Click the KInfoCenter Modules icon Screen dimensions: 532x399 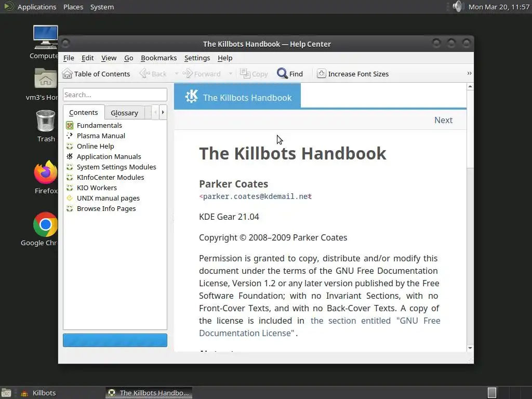pyautogui.click(x=70, y=178)
